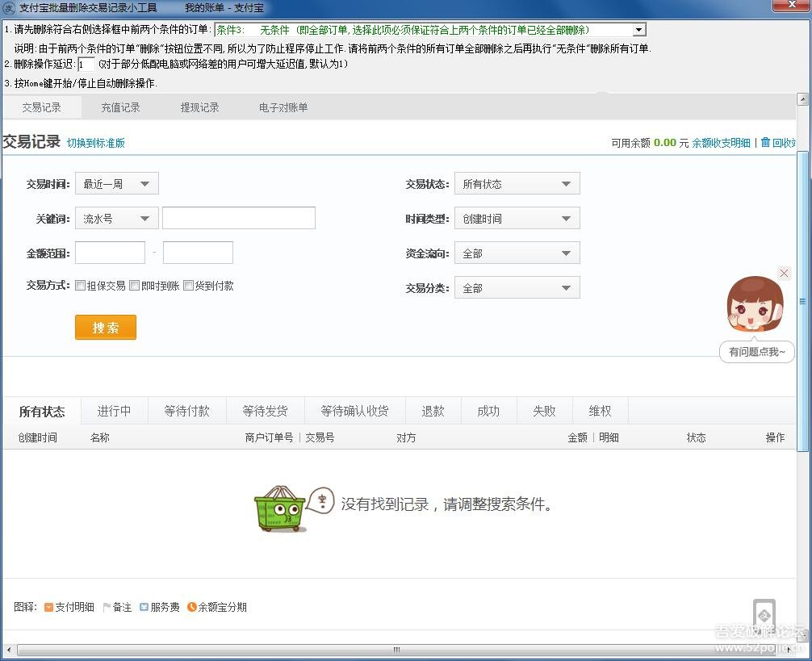Click the recycle bin icon near 回收站
This screenshot has height=661, width=812.
tap(765, 142)
